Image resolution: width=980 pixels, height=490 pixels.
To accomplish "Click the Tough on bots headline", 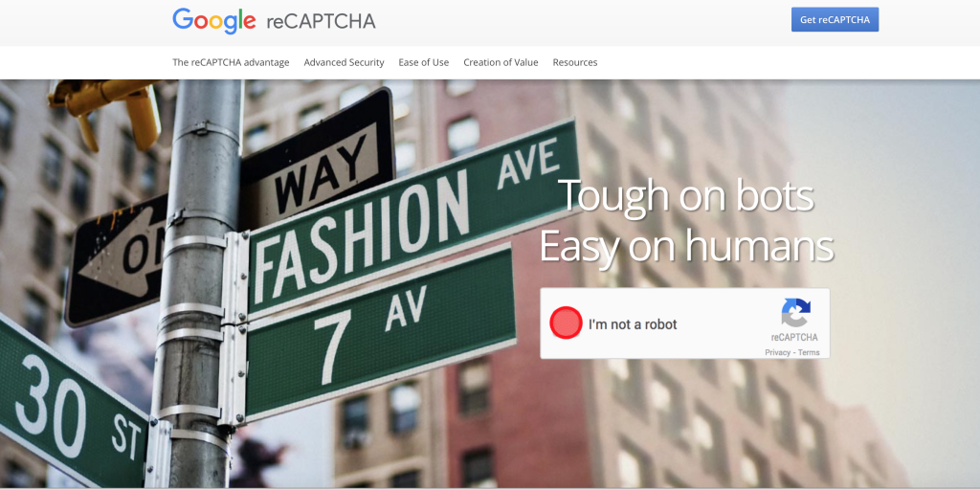I will 685,195.
